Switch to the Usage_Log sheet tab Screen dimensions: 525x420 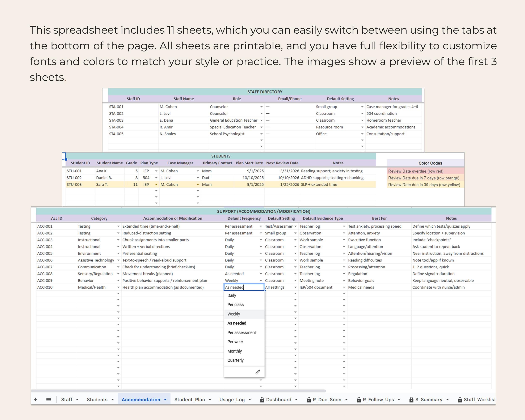click(x=232, y=400)
